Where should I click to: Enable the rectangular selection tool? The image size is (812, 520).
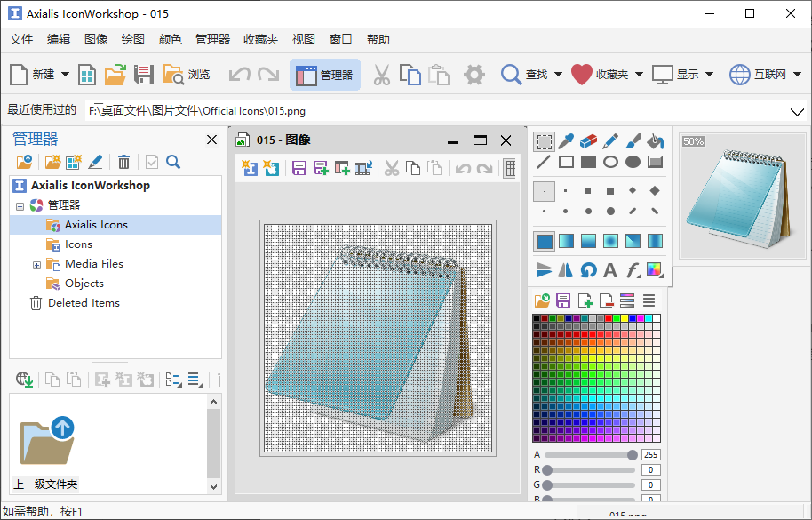(x=544, y=141)
